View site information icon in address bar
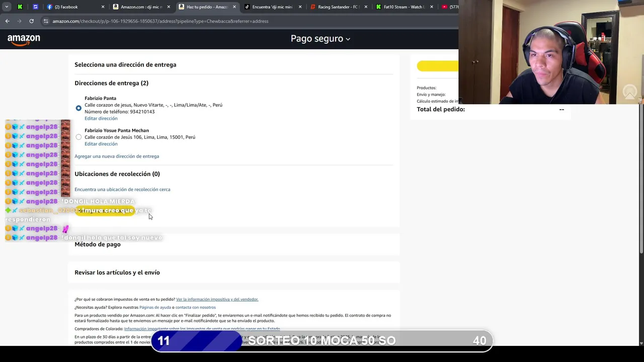The width and height of the screenshot is (644, 362). 46,21
